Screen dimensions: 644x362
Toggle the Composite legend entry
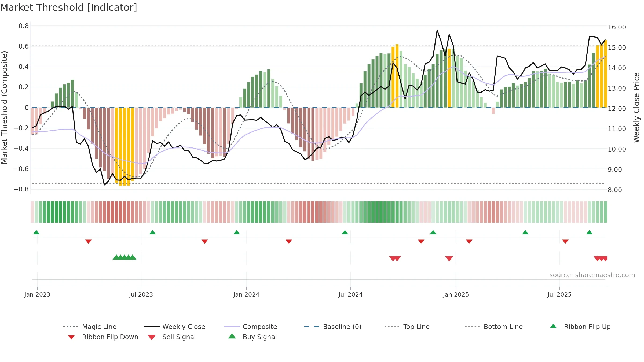[x=250, y=327]
